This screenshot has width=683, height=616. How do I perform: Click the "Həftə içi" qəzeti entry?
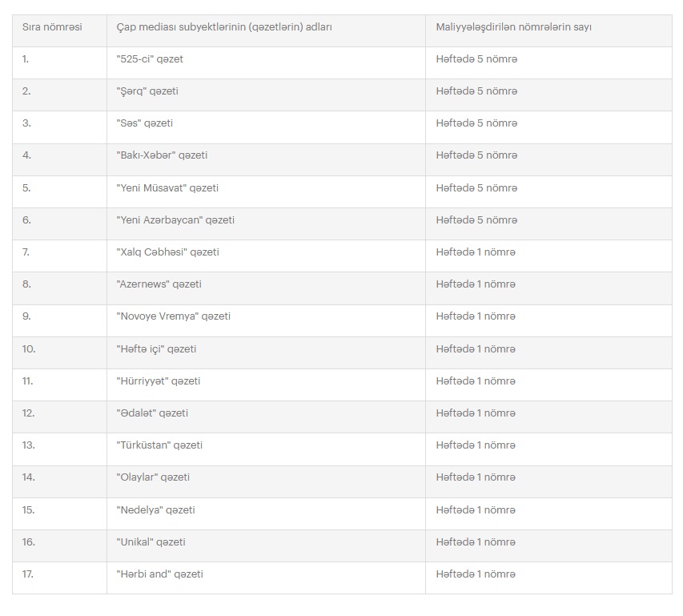tap(156, 349)
